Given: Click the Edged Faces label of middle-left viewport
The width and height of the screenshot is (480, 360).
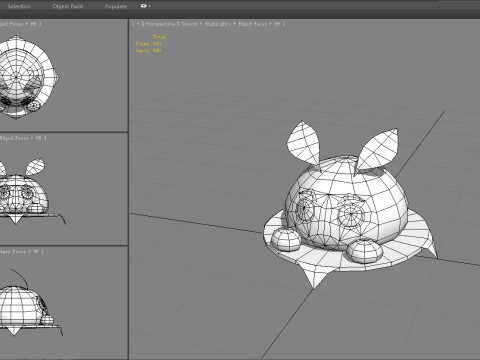Looking at the screenshot, I should click(x=15, y=138).
